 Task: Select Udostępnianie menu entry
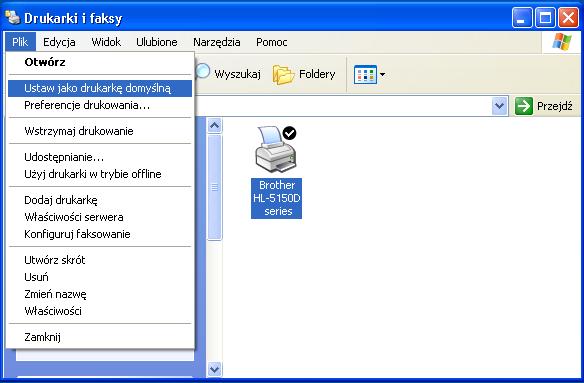pos(100,157)
